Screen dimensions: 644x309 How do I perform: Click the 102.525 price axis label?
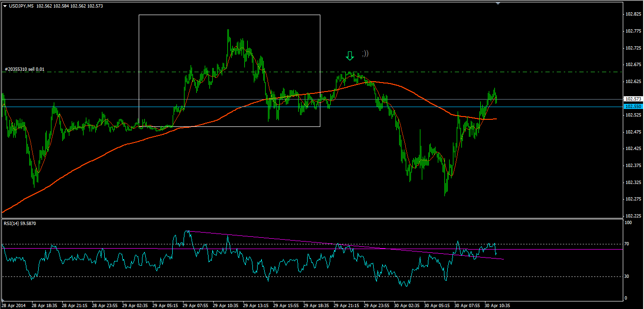pyautogui.click(x=633, y=115)
